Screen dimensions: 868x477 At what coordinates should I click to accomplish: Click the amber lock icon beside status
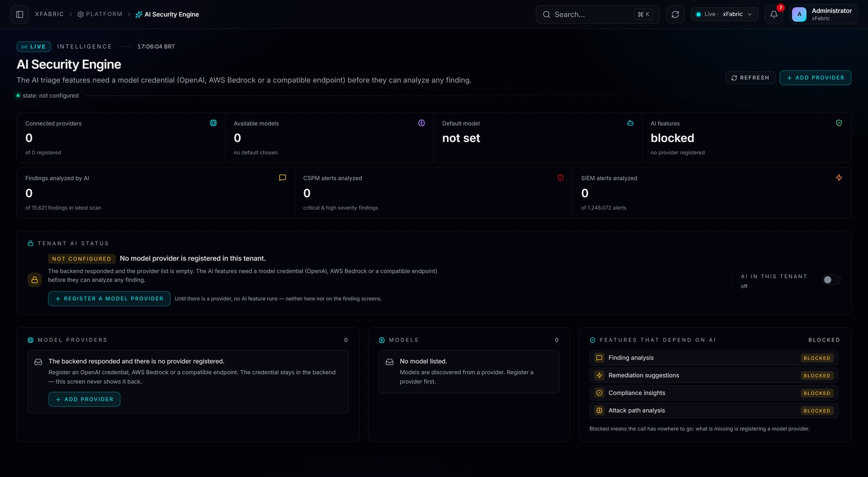35,280
